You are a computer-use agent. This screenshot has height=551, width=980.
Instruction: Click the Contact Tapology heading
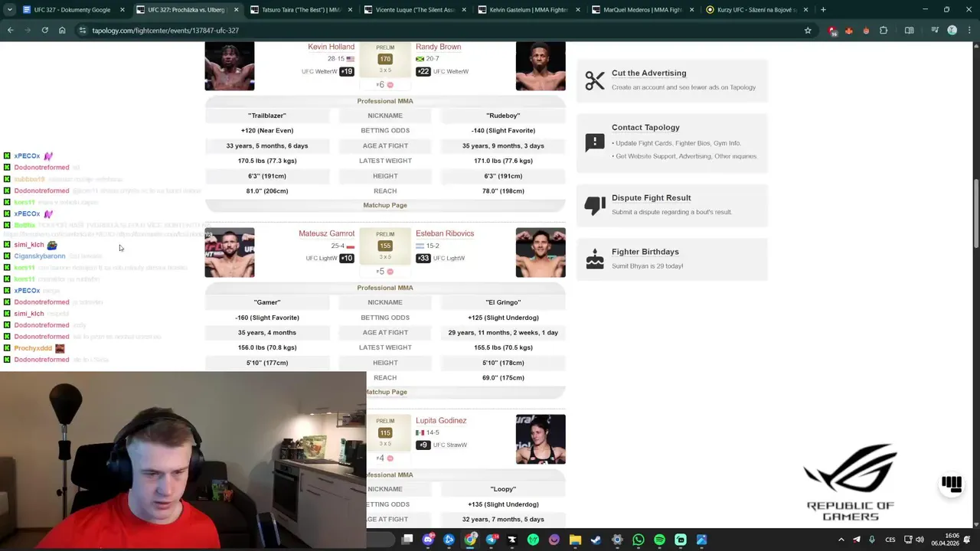coord(645,127)
